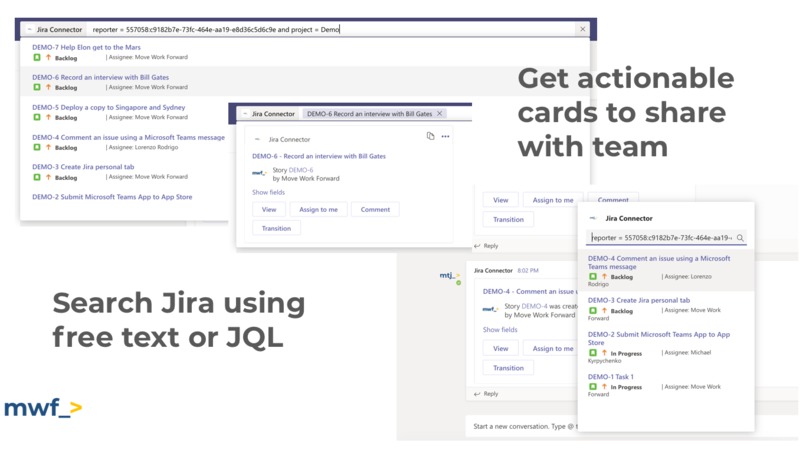The image size is (806, 453).
Task: Click Transition on the DEMO-4 chat card
Action: coord(508,368)
